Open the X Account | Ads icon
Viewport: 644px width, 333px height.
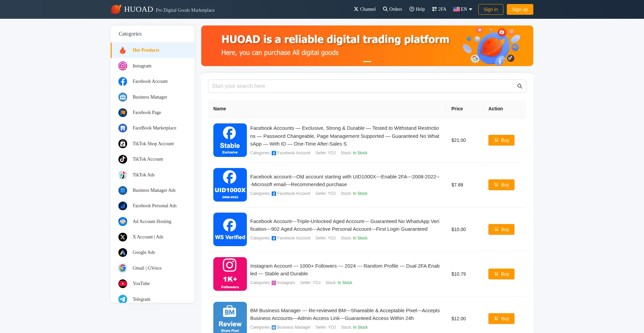pos(123,237)
